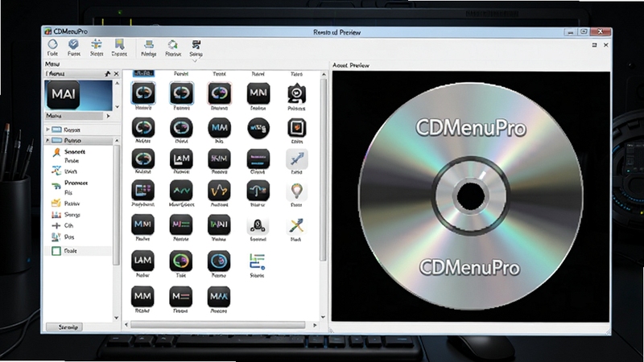
Task: Select the green waveform icon
Action: click(x=181, y=191)
